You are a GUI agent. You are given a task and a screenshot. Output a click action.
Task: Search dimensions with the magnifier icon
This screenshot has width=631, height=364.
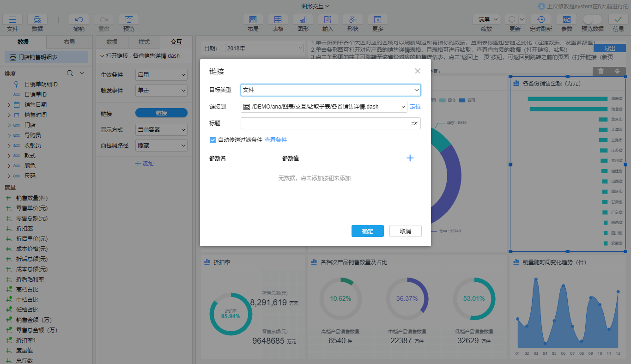(x=70, y=73)
